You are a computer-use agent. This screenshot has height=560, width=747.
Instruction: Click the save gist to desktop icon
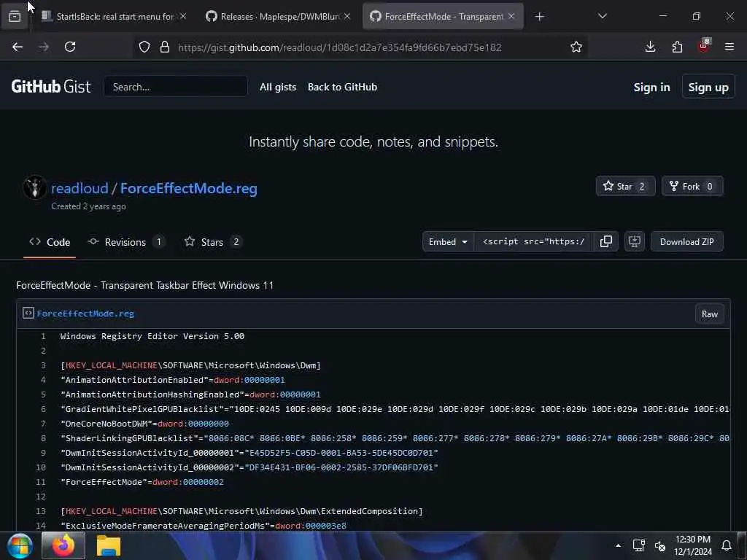(635, 241)
